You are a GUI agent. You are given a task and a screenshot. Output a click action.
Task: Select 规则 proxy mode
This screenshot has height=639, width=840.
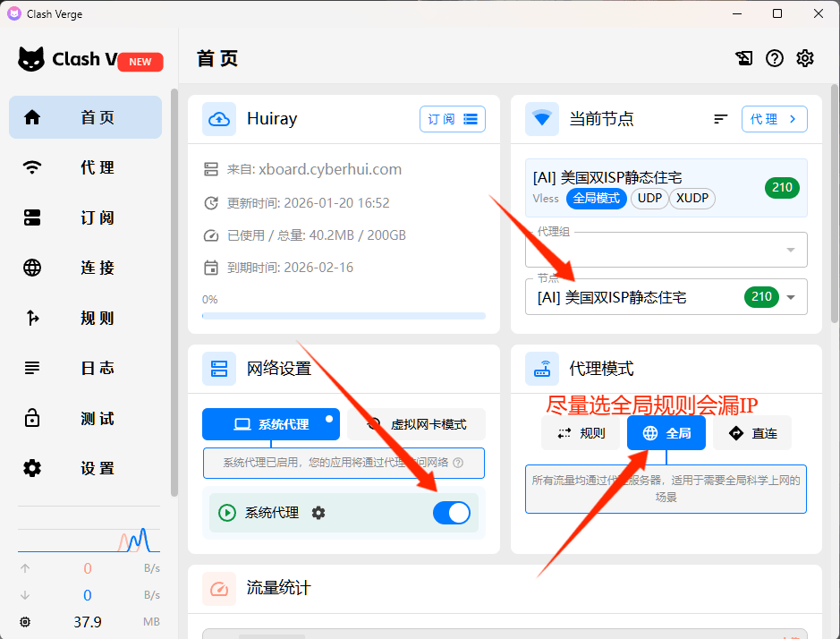click(581, 433)
